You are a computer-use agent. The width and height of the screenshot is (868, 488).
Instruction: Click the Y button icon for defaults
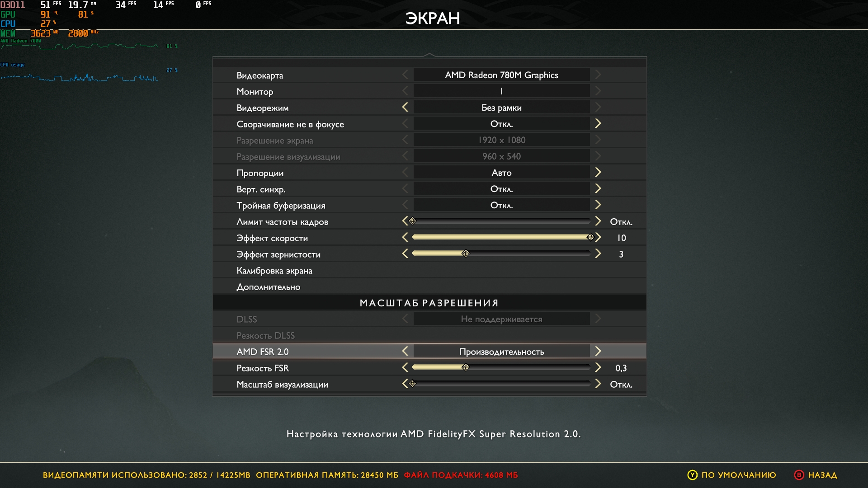pyautogui.click(x=692, y=475)
